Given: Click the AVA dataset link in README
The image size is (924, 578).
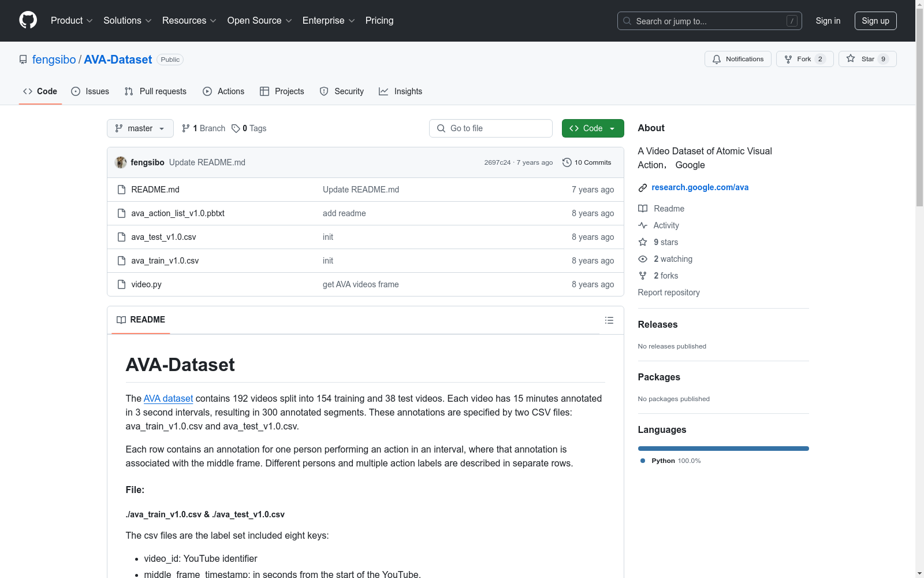Looking at the screenshot, I should (x=168, y=398).
